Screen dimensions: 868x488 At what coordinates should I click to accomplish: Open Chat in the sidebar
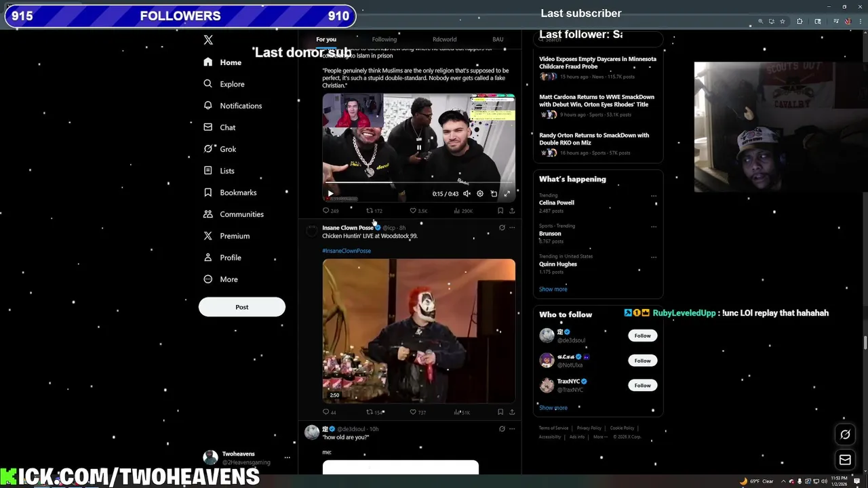tap(219, 127)
